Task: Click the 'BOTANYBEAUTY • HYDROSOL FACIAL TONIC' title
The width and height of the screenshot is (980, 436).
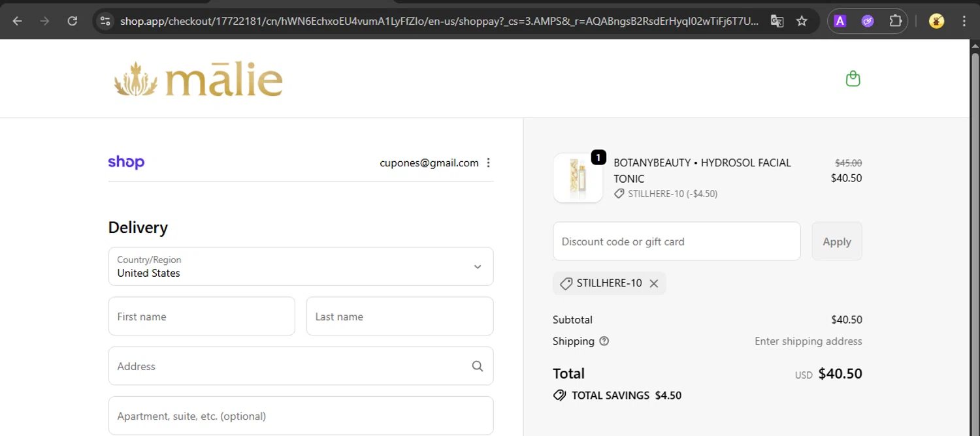Action: click(x=702, y=170)
